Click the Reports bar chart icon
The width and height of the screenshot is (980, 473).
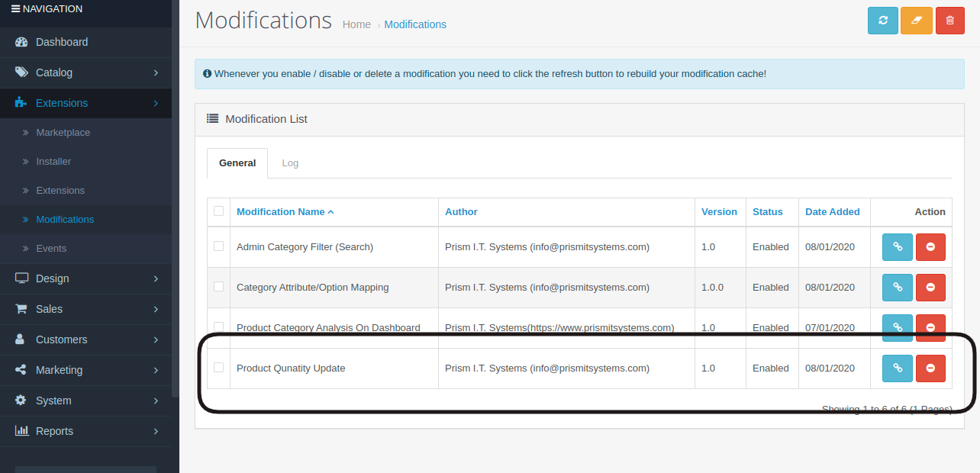pyautogui.click(x=22, y=431)
